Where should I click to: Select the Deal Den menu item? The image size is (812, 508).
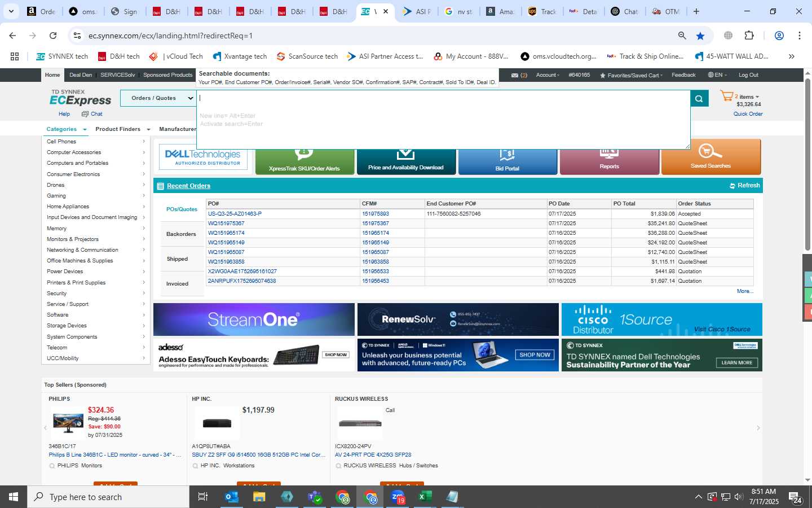point(81,75)
